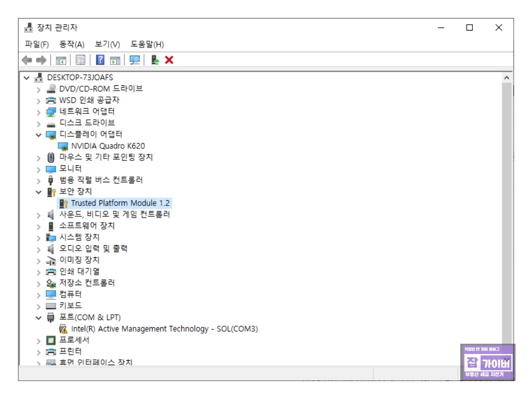Image resolution: width=532 pixels, height=399 pixels.
Task: Select NVIDIA Quadro K620 entry
Action: click(108, 146)
